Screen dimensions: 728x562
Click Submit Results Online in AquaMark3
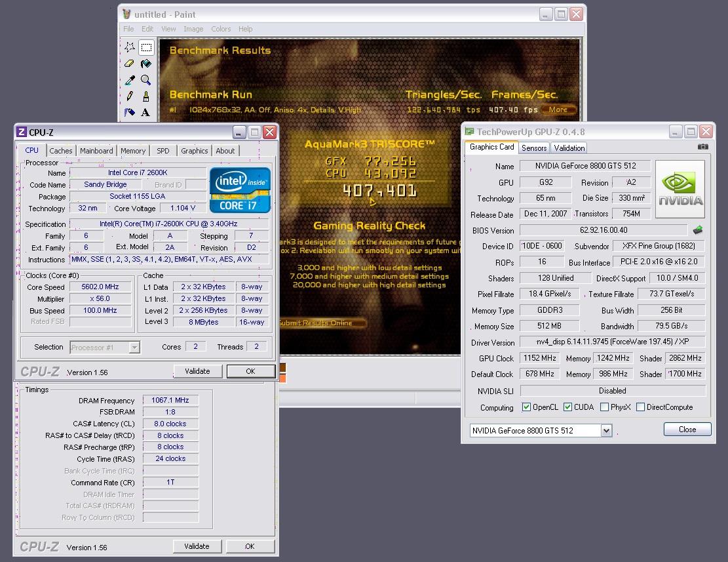coord(320,323)
